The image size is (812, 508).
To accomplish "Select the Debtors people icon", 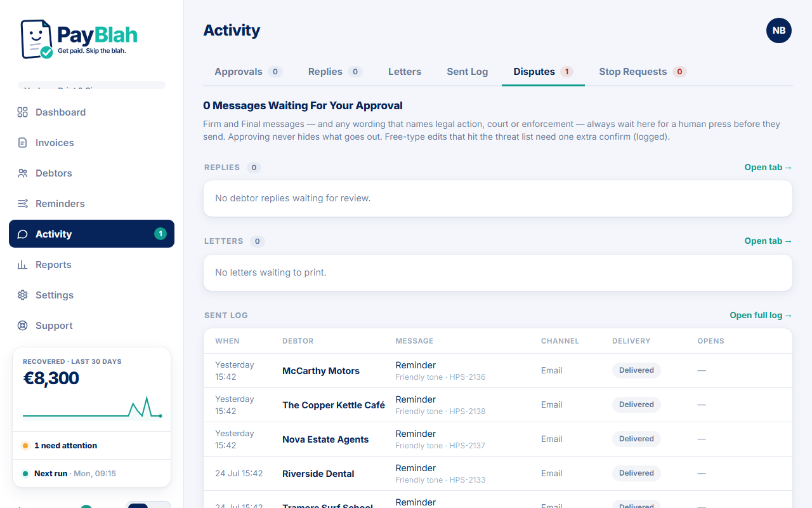I will (x=23, y=173).
